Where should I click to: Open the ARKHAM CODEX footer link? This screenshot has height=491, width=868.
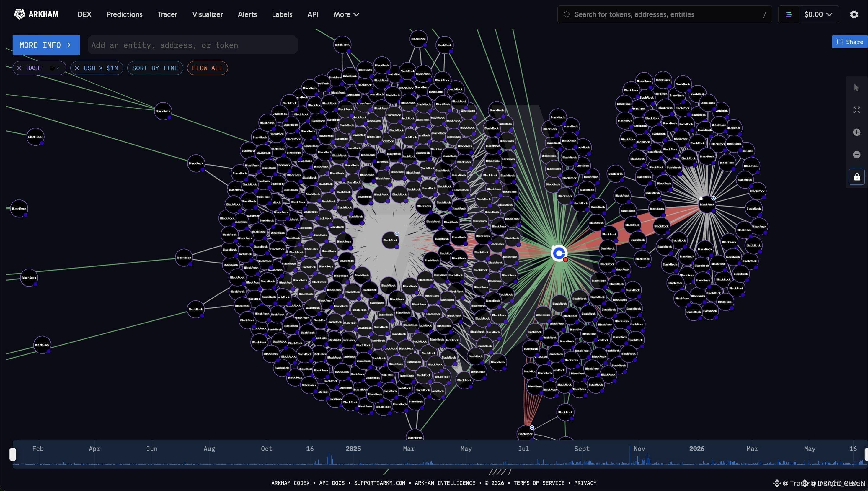click(290, 483)
